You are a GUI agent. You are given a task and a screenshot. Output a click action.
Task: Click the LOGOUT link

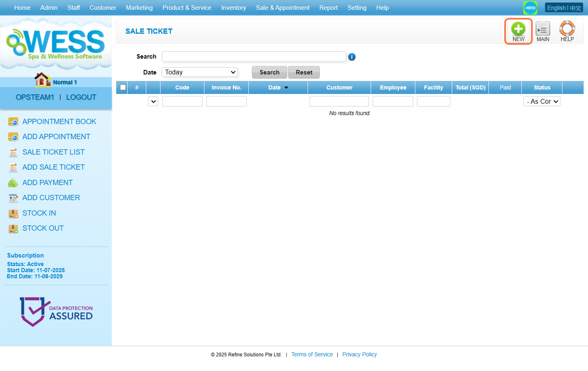coord(81,97)
